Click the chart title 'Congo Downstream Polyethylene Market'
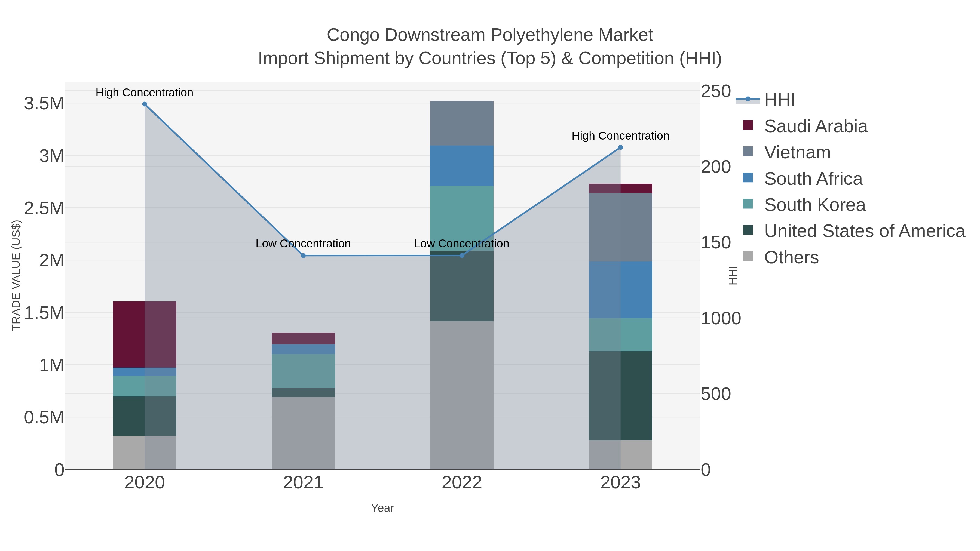The image size is (980, 551). [490, 35]
